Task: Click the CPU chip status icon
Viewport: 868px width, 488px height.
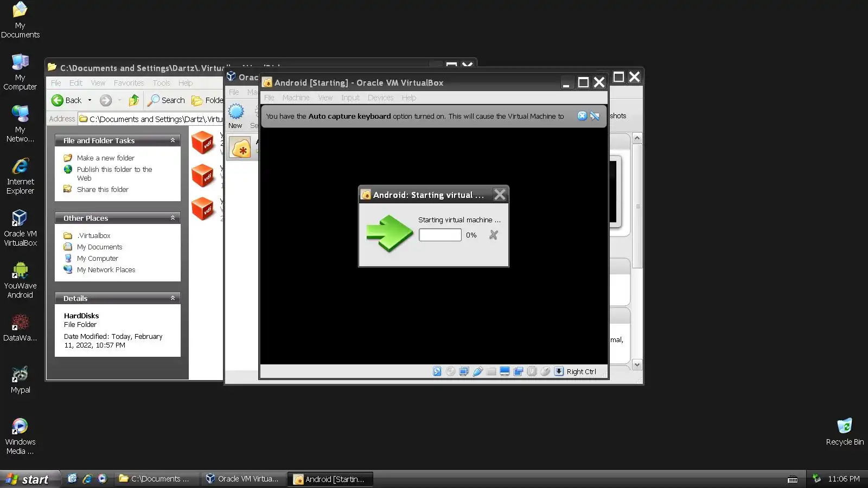Action: click(x=532, y=371)
